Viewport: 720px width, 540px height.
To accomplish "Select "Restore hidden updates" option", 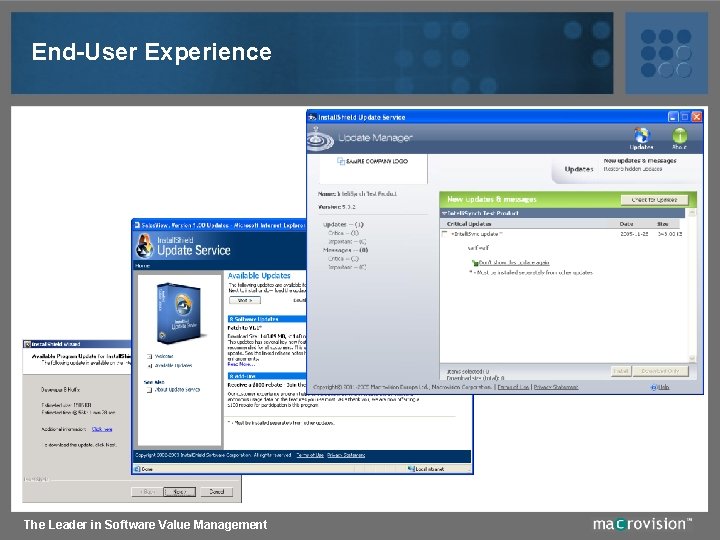I will point(632,169).
